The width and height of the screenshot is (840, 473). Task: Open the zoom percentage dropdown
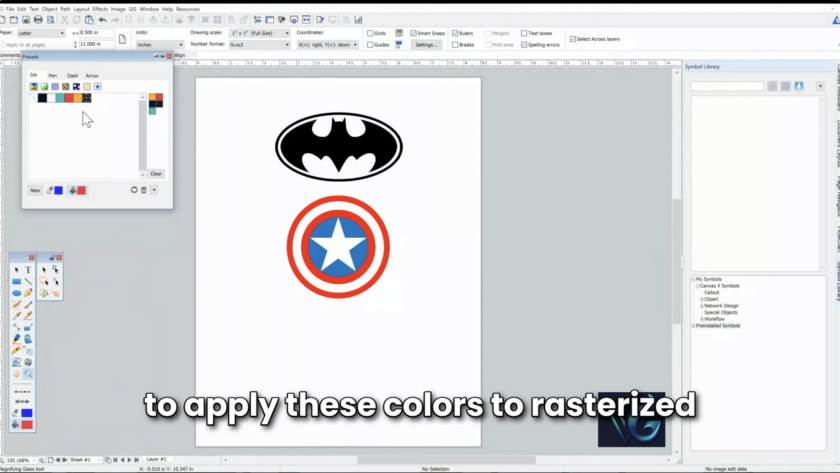34,460
